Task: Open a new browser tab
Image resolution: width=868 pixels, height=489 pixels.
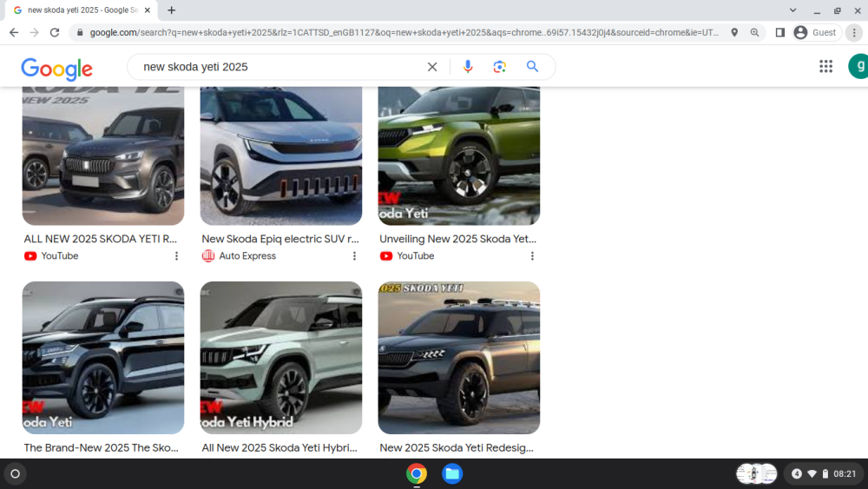Action: (x=172, y=10)
